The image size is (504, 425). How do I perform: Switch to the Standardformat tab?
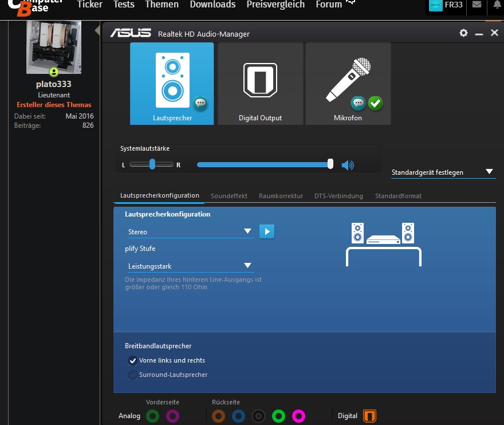click(x=398, y=196)
